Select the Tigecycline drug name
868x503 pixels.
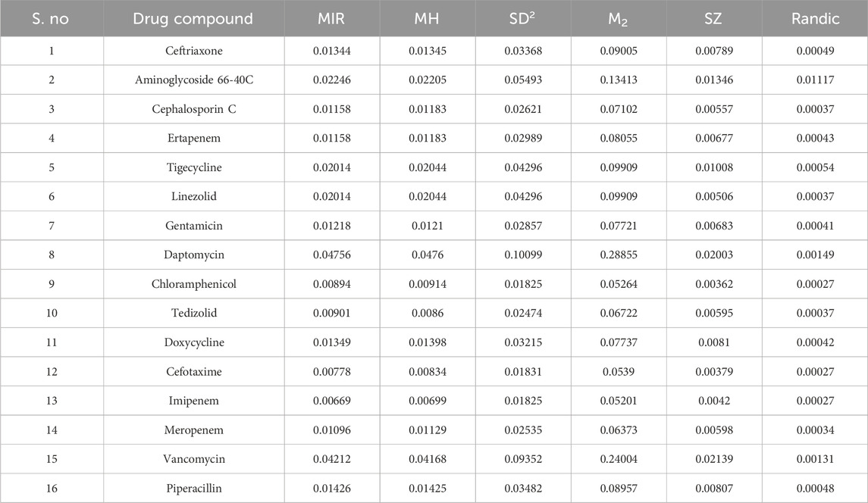click(x=193, y=167)
